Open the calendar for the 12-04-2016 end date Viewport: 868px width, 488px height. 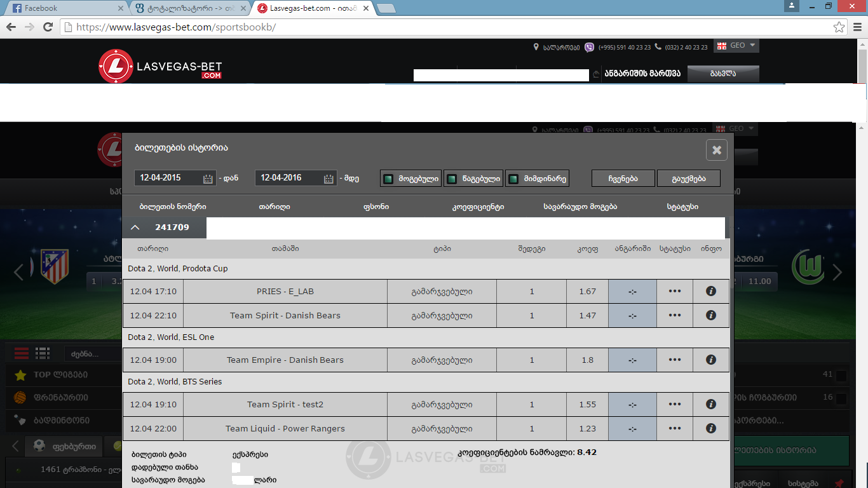point(329,179)
